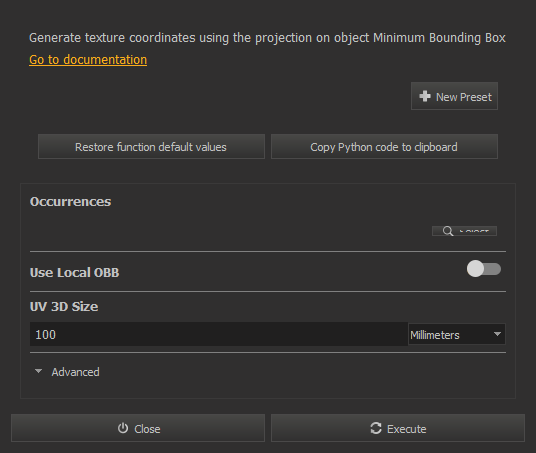
Task: Open the Millimeters unit dropdown
Action: coord(457,334)
